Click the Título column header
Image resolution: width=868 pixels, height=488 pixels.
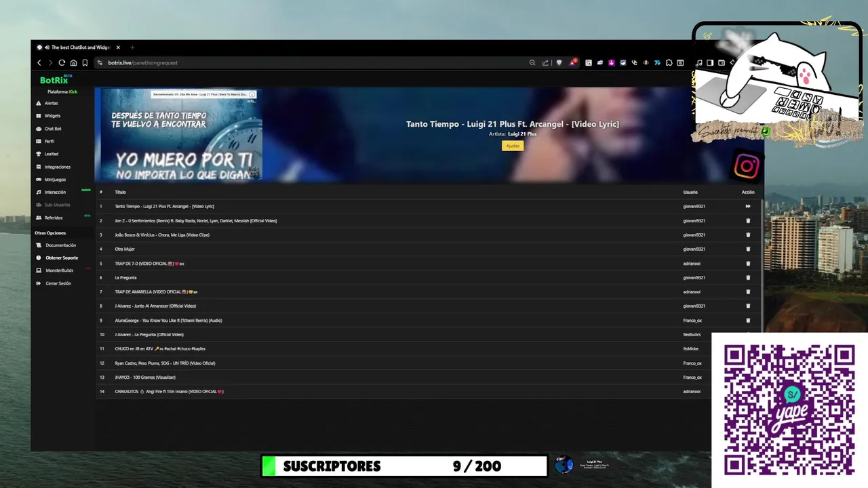click(x=120, y=192)
